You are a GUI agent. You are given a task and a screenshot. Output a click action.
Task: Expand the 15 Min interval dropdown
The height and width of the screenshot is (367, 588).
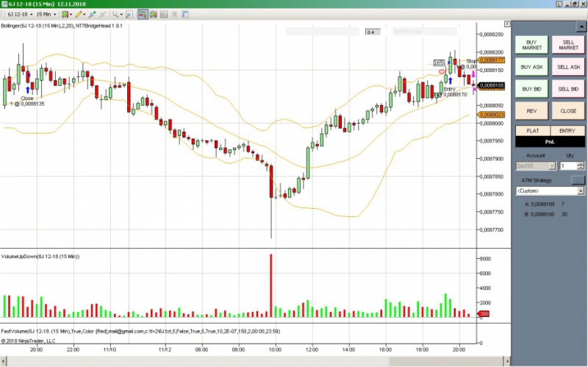54,14
